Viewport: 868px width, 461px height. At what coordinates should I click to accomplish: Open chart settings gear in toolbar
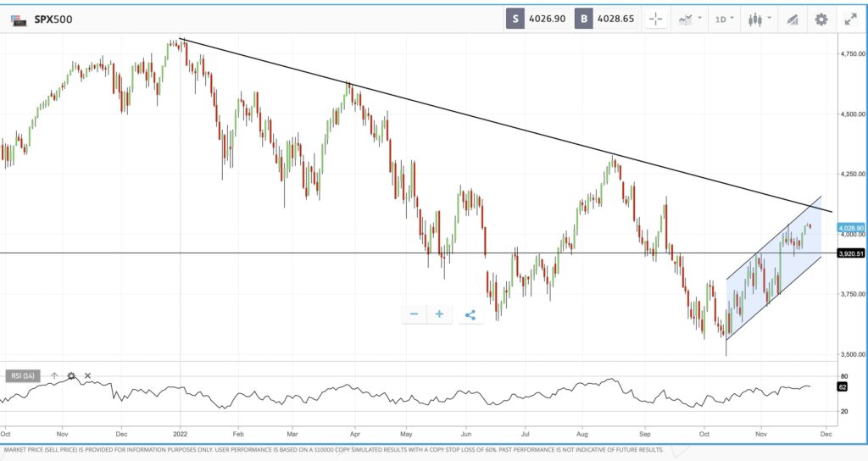tap(821, 19)
